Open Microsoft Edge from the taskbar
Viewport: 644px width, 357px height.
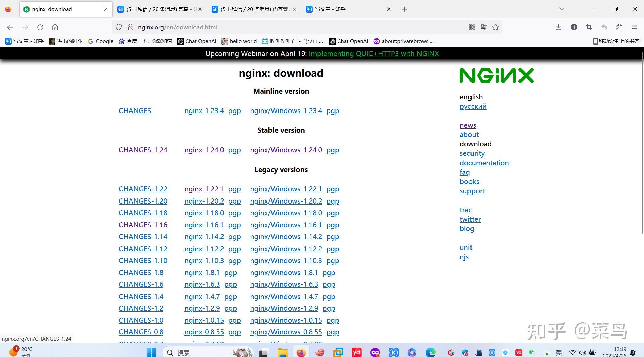point(430,352)
